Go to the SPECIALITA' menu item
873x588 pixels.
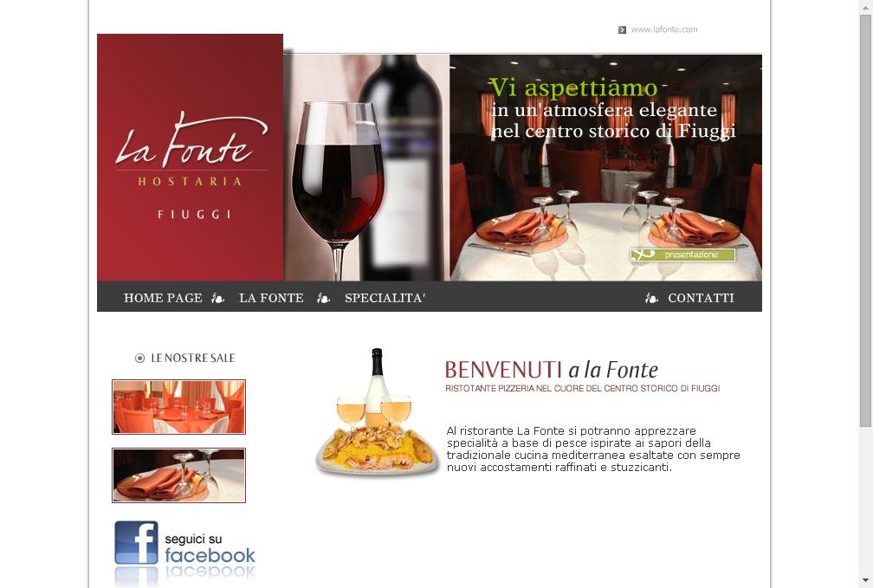[x=385, y=298]
